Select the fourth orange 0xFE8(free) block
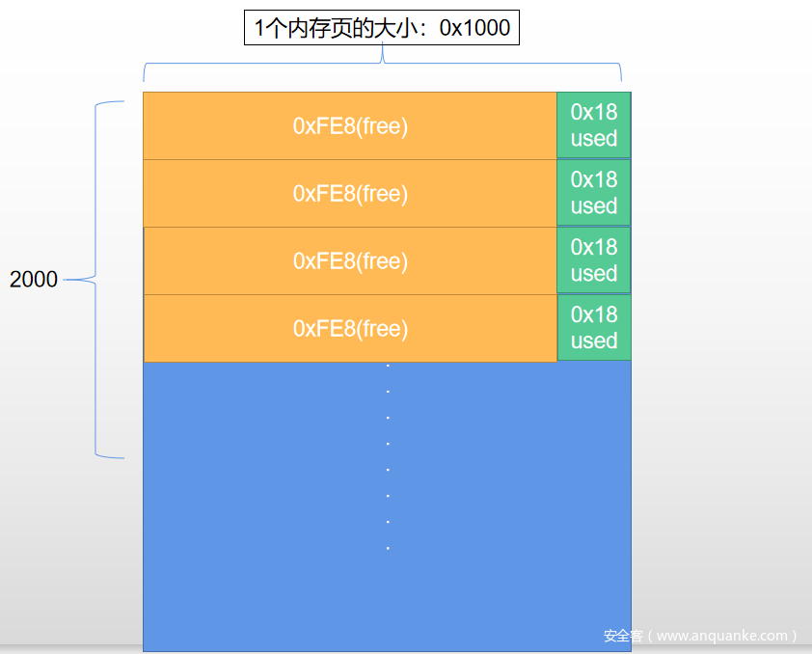The height and width of the screenshot is (654, 812). coord(350,329)
